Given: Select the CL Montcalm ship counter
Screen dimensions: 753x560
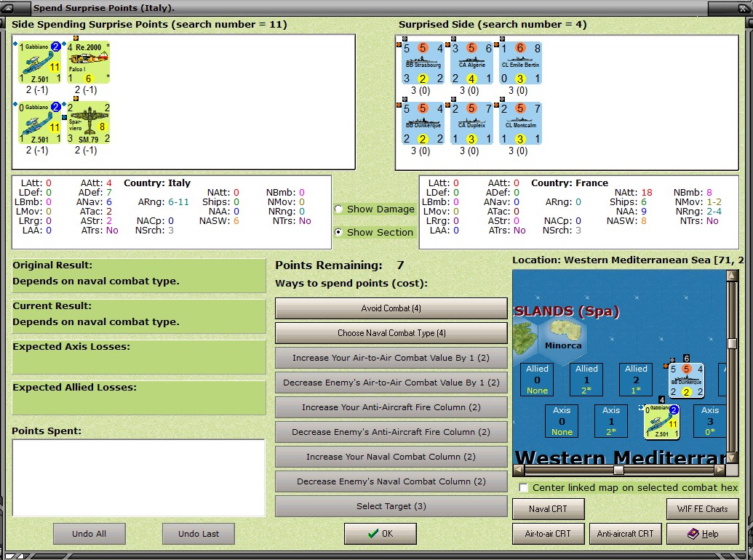Looking at the screenshot, I should (x=521, y=124).
